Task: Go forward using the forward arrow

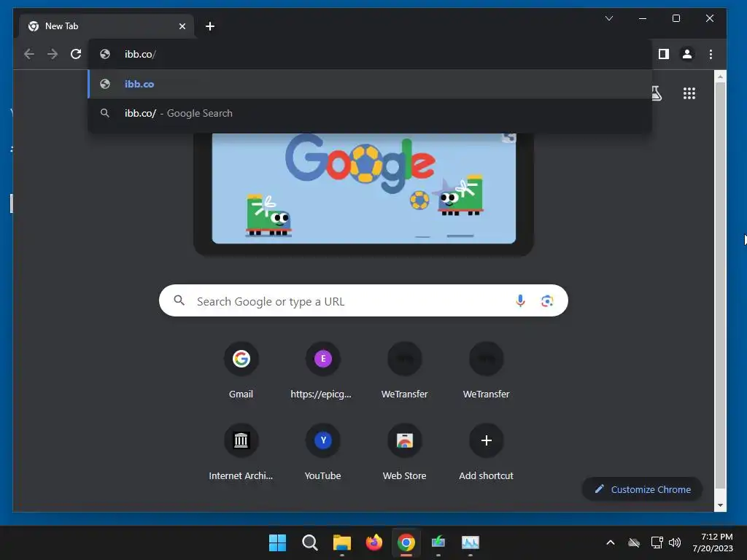Action: pyautogui.click(x=53, y=54)
